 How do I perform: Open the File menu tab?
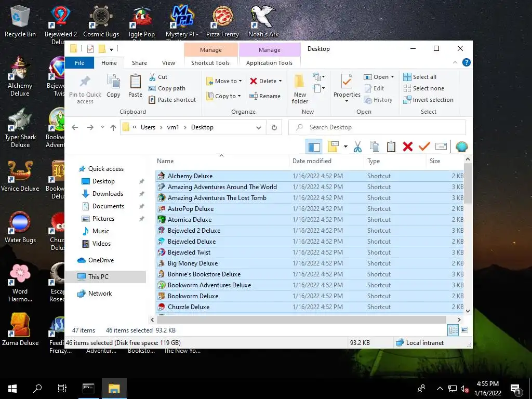pos(79,63)
